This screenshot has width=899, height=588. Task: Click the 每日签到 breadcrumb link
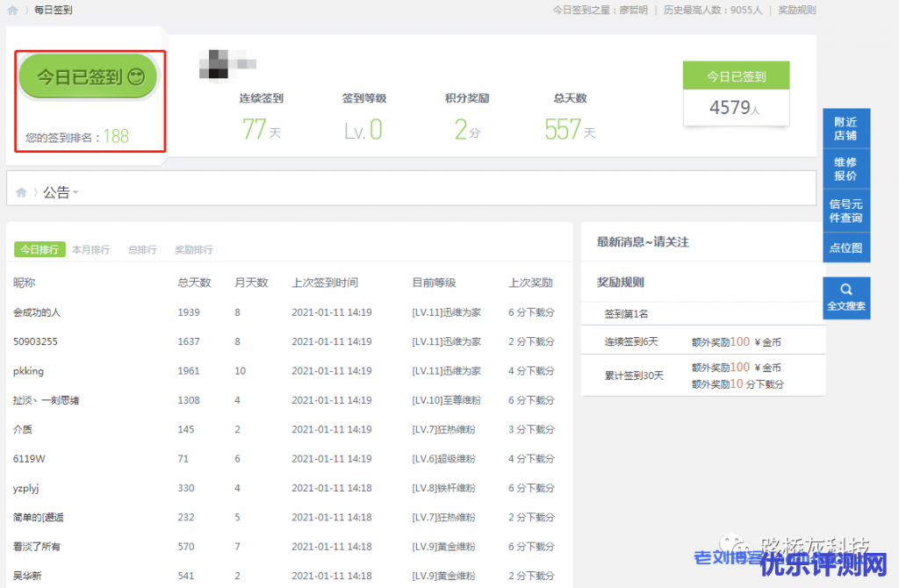(54, 11)
